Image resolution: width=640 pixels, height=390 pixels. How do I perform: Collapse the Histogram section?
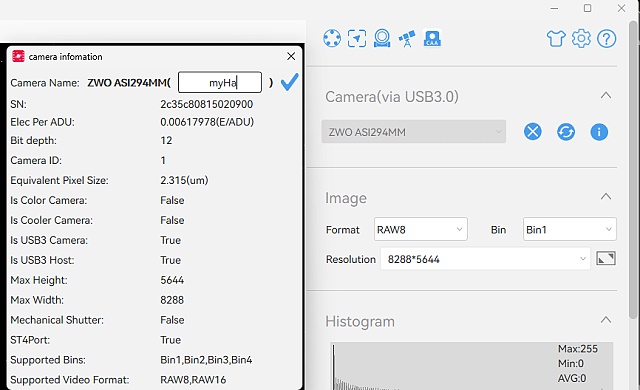[x=606, y=320]
